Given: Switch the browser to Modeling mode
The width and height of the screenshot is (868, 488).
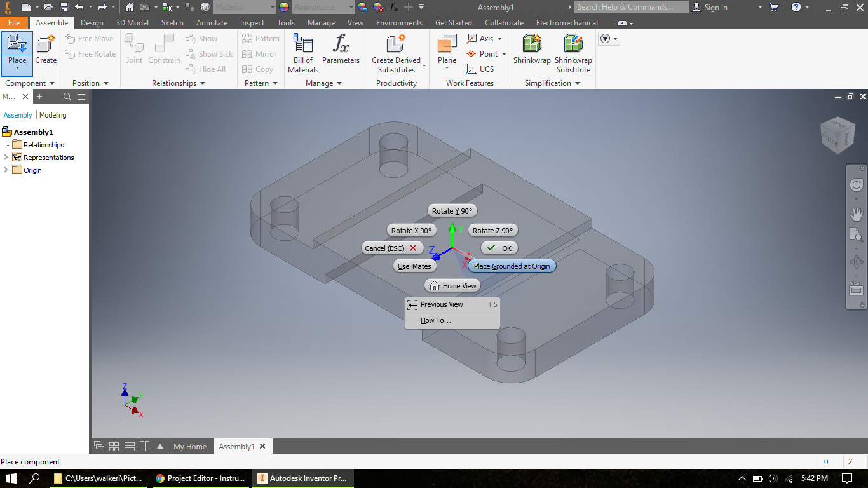Looking at the screenshot, I should tap(53, 115).
